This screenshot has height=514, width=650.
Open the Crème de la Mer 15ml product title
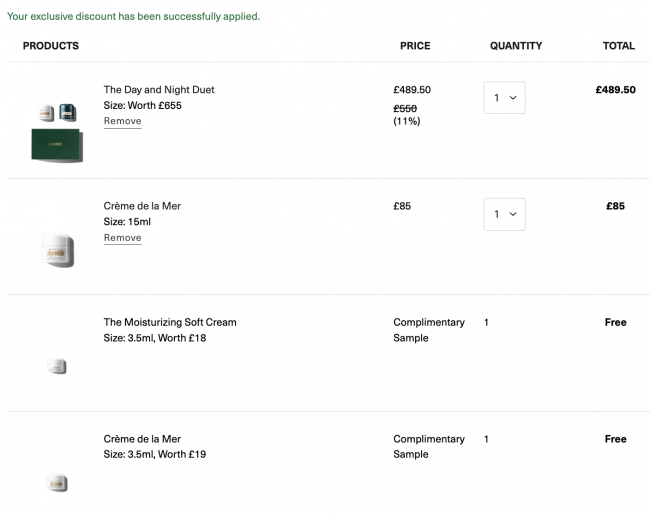pyautogui.click(x=142, y=206)
